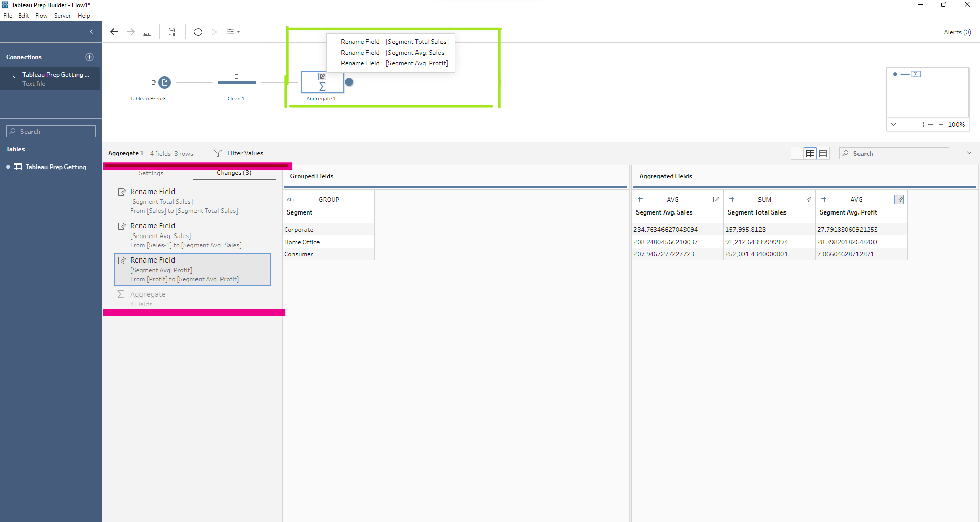The image size is (980, 522).
Task: Click the Search tables input field
Action: [51, 131]
